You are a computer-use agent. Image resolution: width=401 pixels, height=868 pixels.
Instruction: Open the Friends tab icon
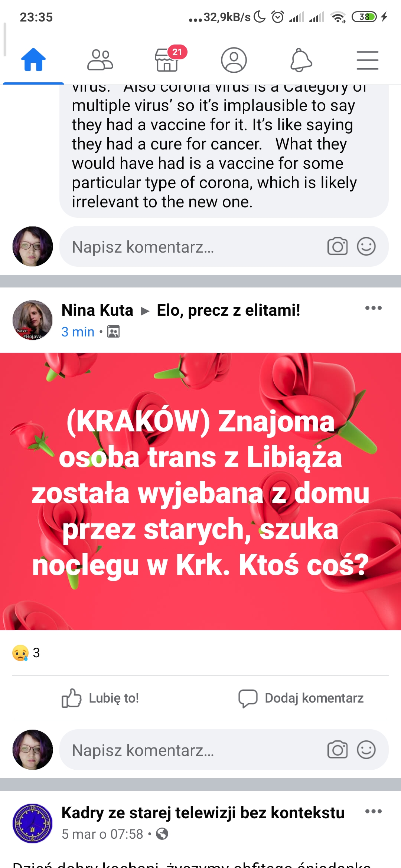[x=100, y=60]
